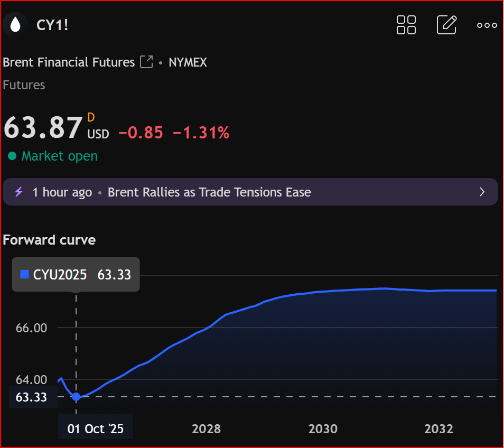Click the −0.85 price change value
The width and height of the screenshot is (504, 448).
point(141,133)
